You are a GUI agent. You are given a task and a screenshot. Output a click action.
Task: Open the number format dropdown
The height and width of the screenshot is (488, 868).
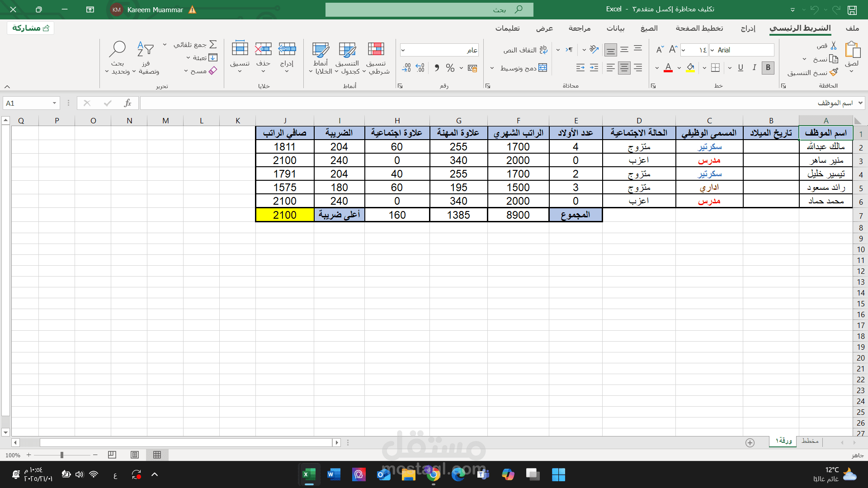pyautogui.click(x=403, y=50)
